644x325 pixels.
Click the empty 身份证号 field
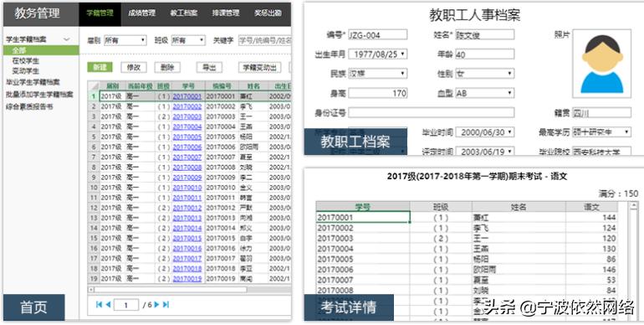pos(432,112)
